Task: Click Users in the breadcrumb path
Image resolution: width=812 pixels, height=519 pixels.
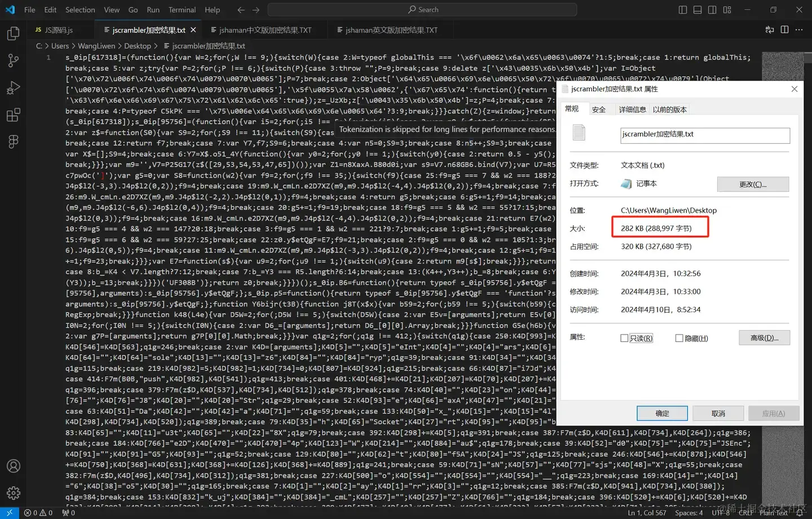Action: coord(60,46)
